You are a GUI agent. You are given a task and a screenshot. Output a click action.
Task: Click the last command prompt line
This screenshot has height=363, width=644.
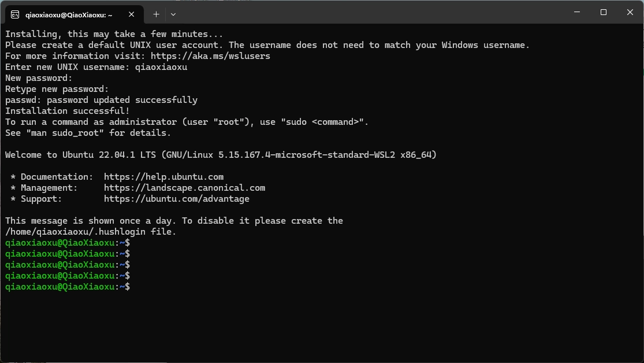68,287
